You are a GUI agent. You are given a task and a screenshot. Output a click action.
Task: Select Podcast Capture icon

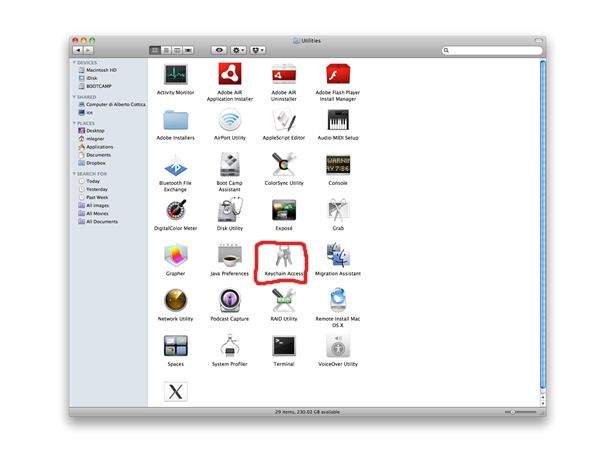230,300
